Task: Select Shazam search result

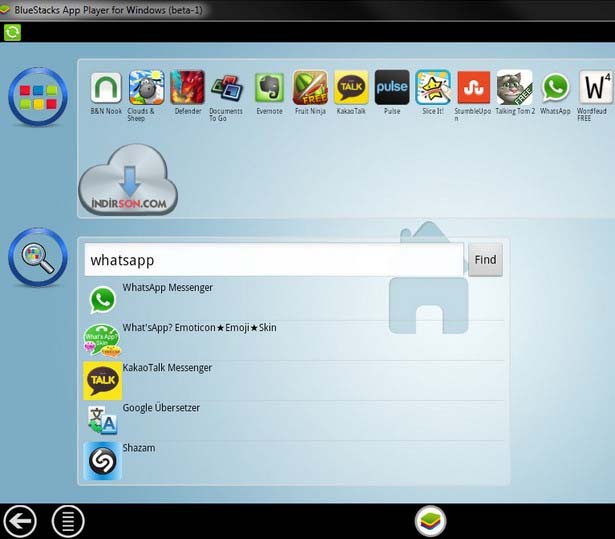Action: [x=293, y=461]
